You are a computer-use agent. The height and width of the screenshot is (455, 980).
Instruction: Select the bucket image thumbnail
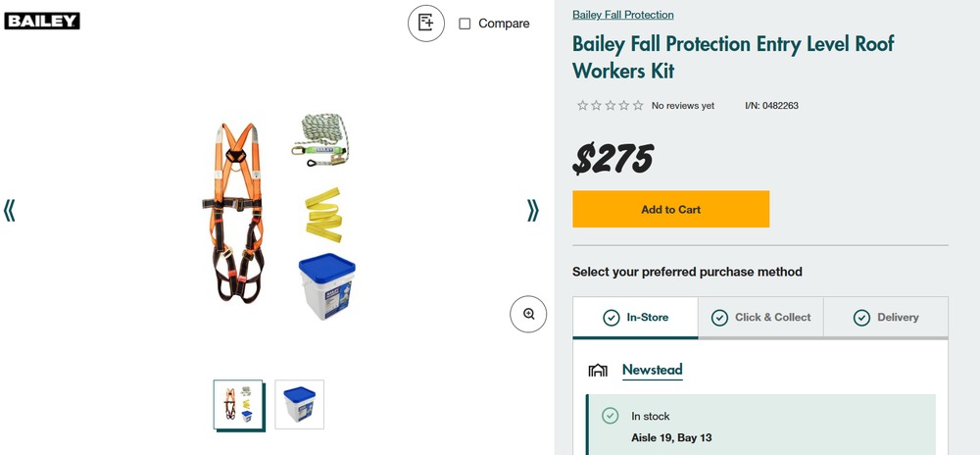299,404
